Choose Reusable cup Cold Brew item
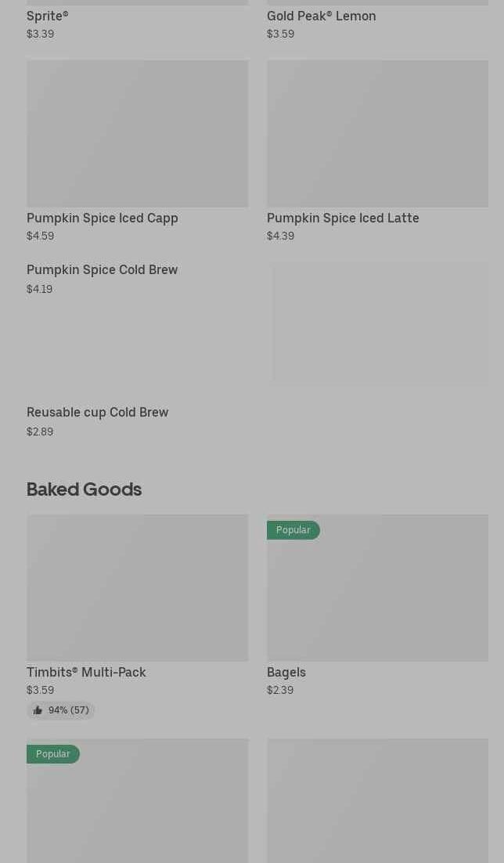Screen dimensions: 504x863 point(98,412)
